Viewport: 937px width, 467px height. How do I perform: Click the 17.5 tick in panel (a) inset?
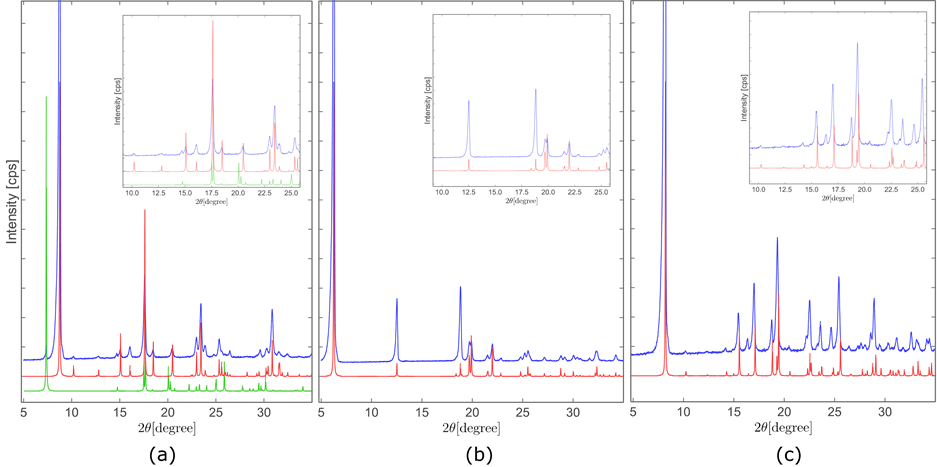pos(212,193)
